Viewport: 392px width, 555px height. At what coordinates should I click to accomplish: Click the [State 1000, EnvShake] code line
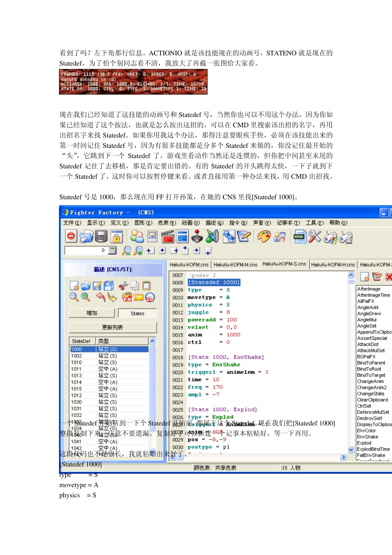click(x=226, y=357)
